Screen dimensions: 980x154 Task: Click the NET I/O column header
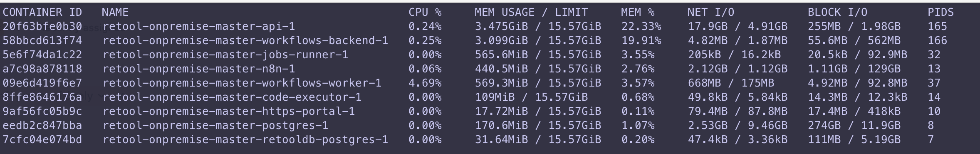tap(711, 12)
